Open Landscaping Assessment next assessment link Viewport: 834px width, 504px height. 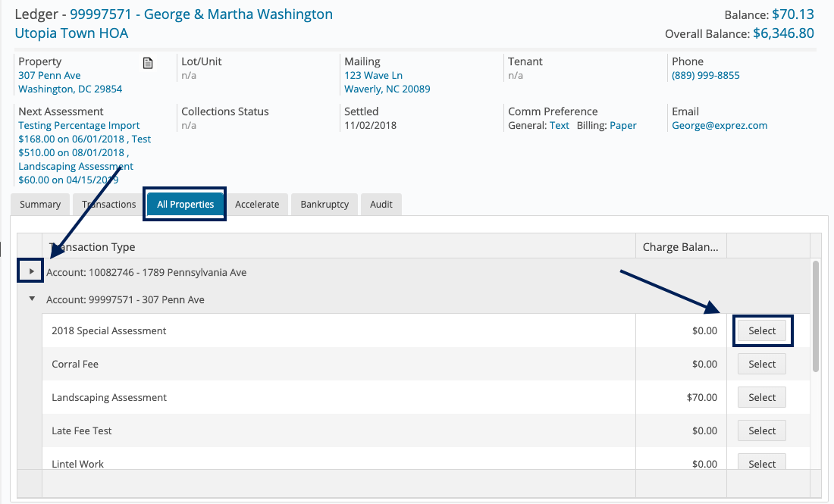tap(76, 167)
